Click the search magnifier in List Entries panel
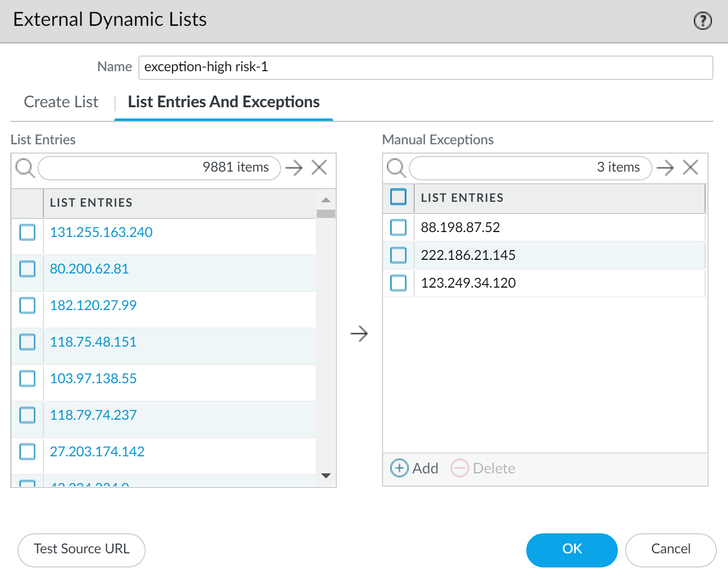 [25, 168]
